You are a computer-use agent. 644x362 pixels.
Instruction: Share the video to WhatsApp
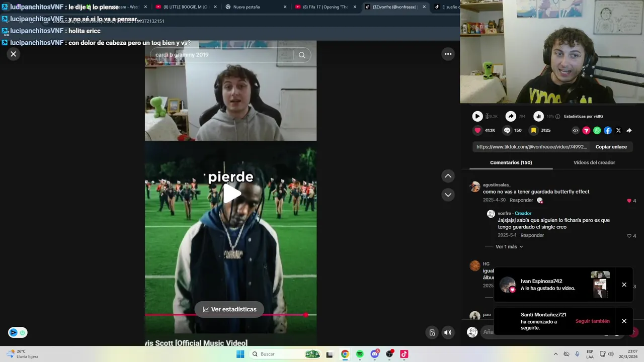597,130
